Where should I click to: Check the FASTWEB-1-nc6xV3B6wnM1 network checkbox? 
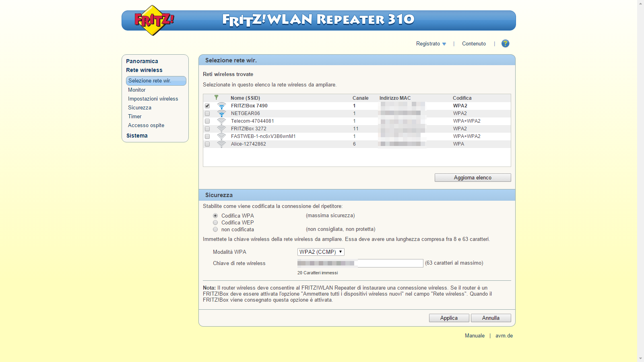tap(207, 136)
